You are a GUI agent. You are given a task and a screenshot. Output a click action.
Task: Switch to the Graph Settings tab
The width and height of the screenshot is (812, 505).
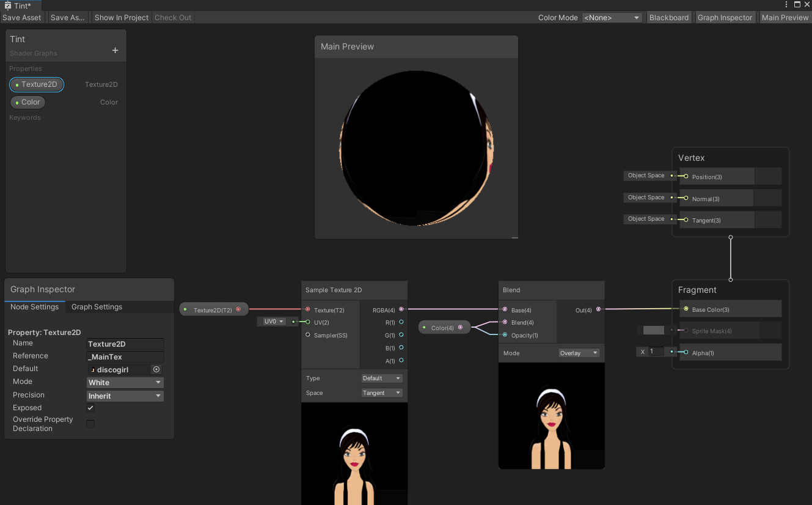(x=97, y=307)
